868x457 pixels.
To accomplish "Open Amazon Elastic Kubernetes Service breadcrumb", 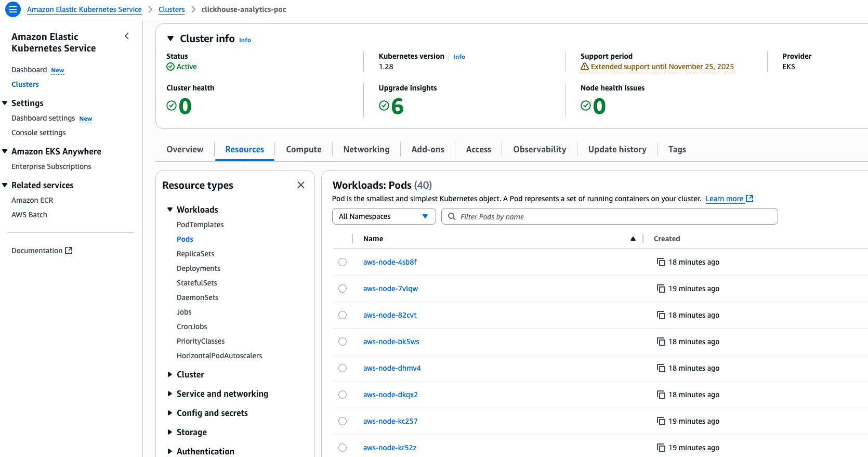I will point(84,9).
